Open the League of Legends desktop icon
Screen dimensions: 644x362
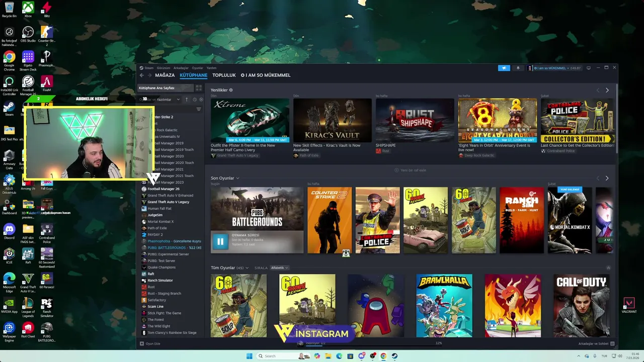pos(28,307)
